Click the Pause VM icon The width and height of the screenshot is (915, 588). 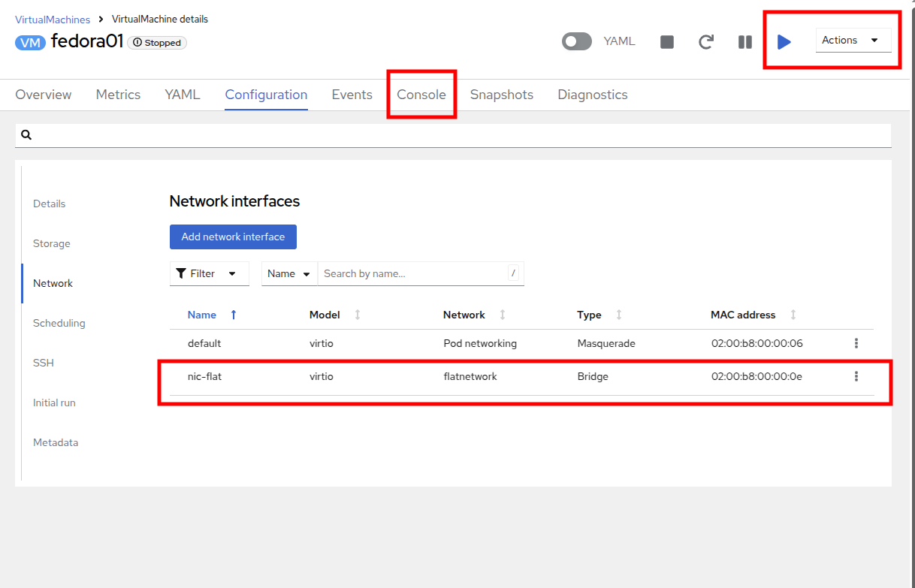click(744, 42)
